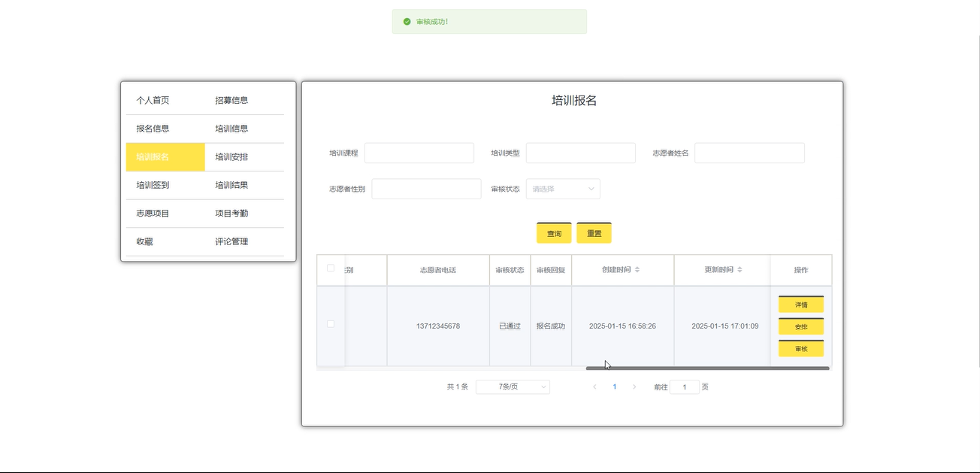Focus the 培训课程 input field

point(419,153)
